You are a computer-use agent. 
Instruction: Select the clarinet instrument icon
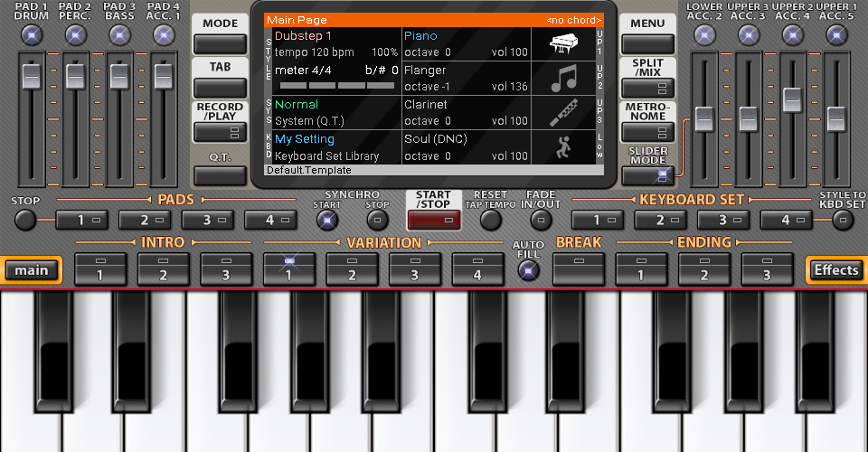(563, 112)
